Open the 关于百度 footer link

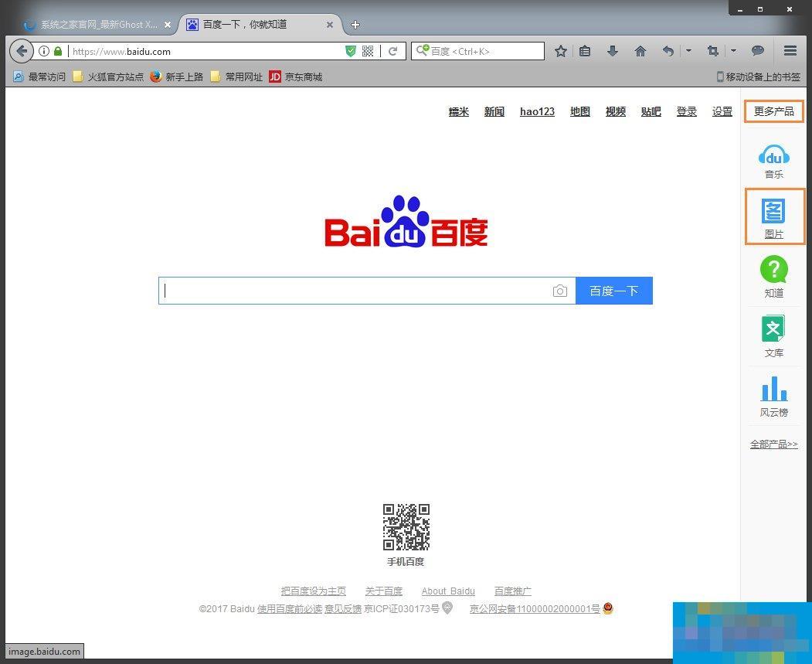(x=383, y=591)
